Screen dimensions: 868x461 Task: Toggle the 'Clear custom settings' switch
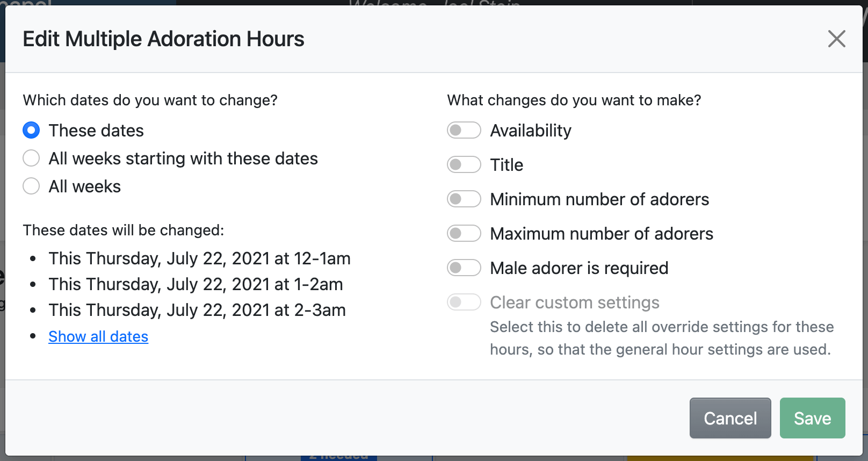coord(464,302)
